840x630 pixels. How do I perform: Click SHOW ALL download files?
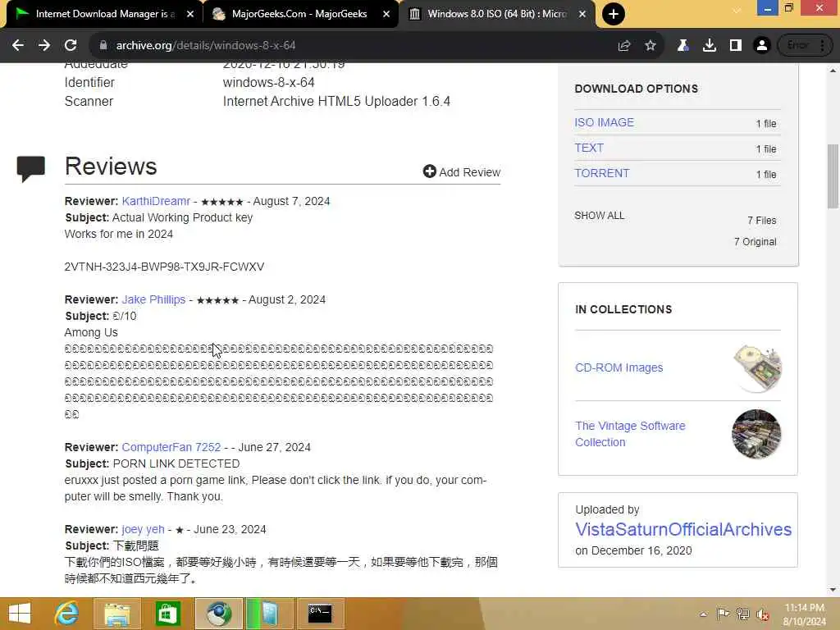(x=600, y=216)
